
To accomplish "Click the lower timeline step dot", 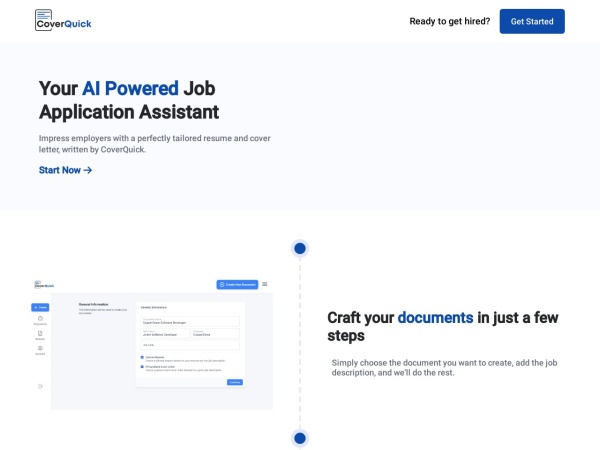I will (299, 437).
